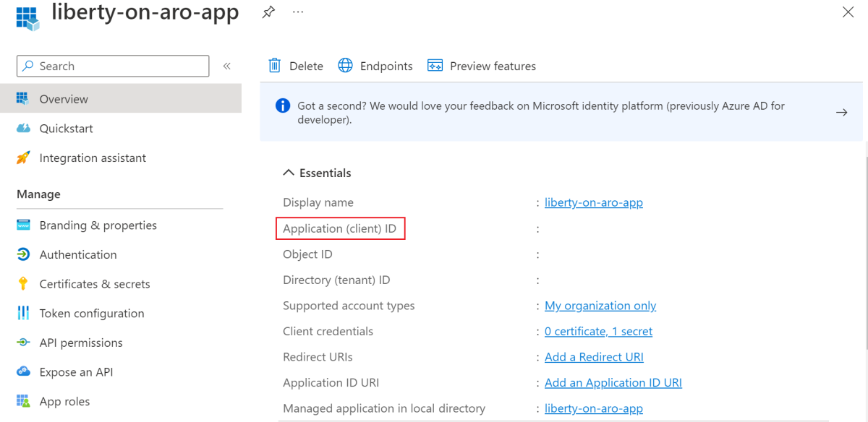Click the Add a Redirect URI link
The height and width of the screenshot is (422, 868).
[x=594, y=356]
